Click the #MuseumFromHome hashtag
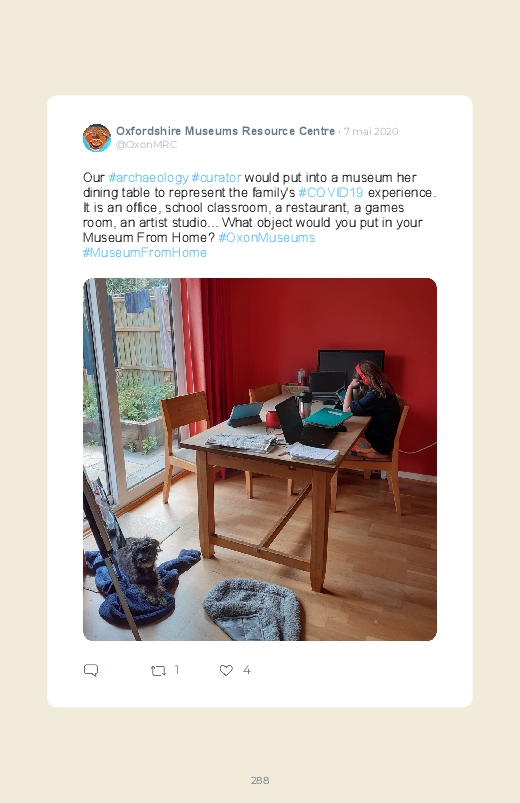This screenshot has width=520, height=803. 145,252
